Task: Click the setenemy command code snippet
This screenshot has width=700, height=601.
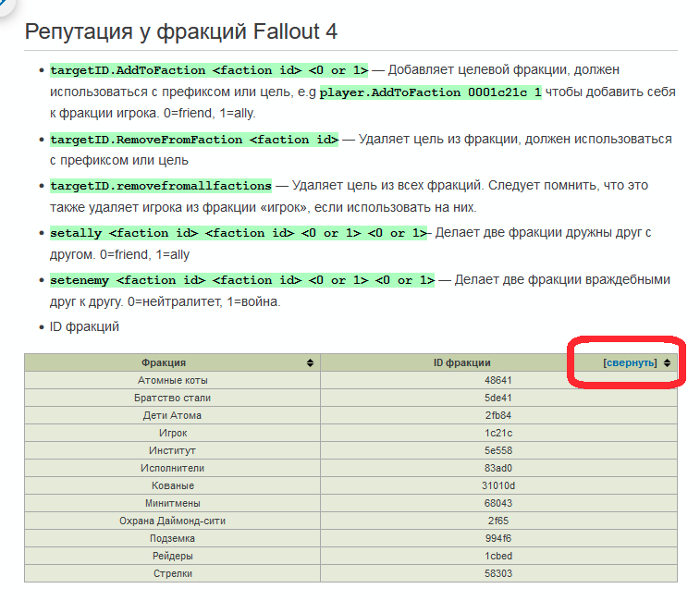Action: pyautogui.click(x=242, y=280)
